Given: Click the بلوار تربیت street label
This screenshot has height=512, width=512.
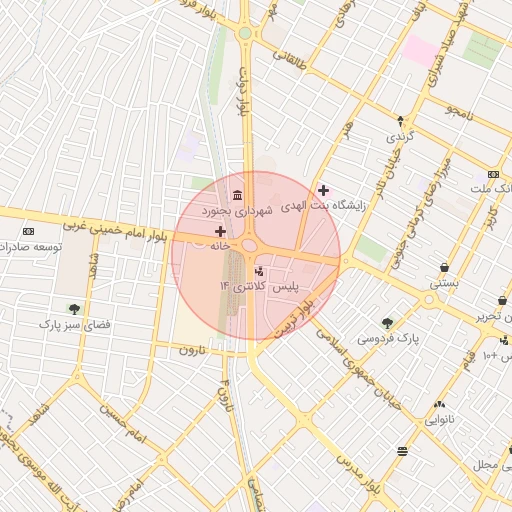Looking at the screenshot, I should tap(294, 319).
